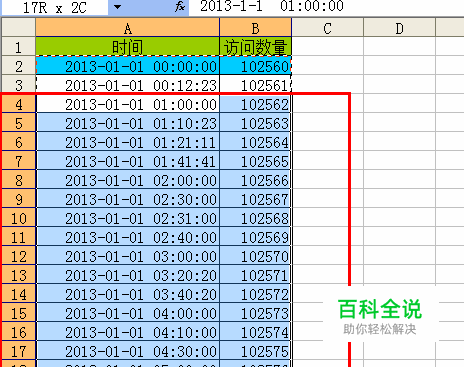The image size is (464, 367).
Task: Select row 3 header
Action: [19, 85]
